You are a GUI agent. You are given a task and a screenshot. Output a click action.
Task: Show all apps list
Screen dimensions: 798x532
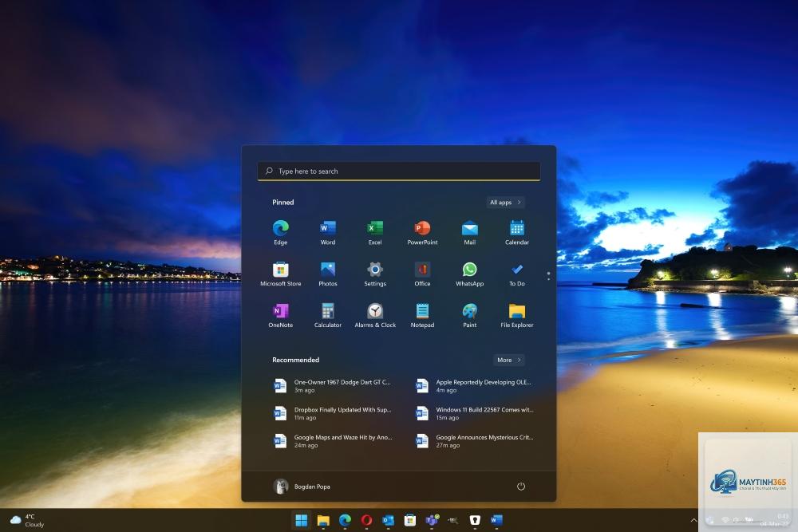[x=505, y=203]
